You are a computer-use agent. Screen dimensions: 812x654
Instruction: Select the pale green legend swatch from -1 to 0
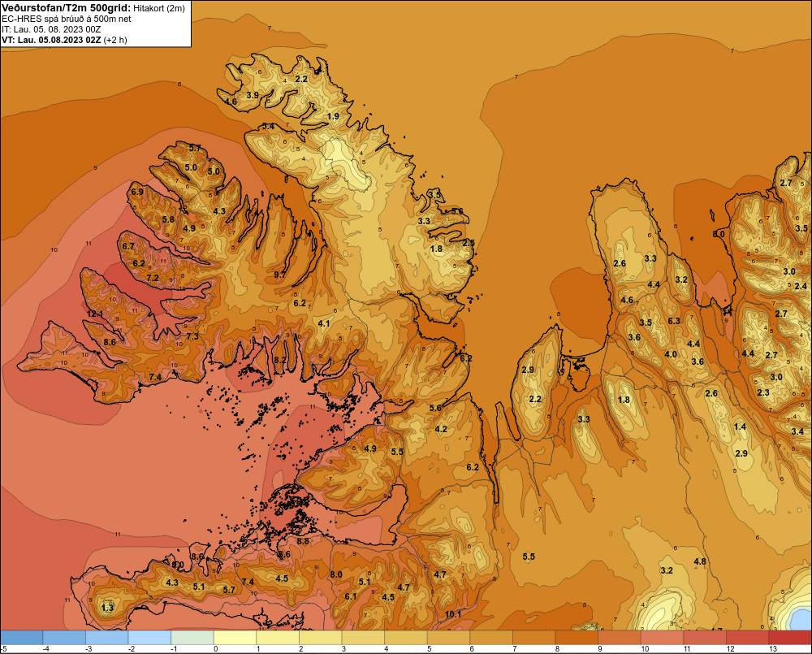(x=192, y=638)
